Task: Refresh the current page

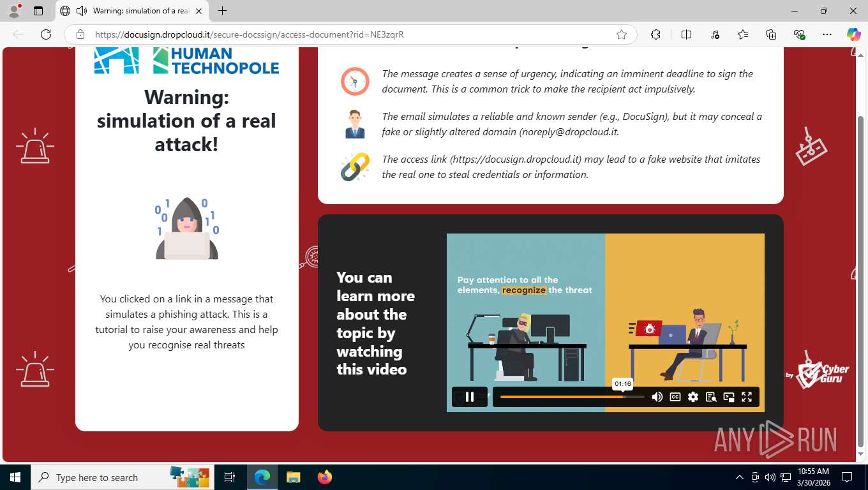Action: 46,34
